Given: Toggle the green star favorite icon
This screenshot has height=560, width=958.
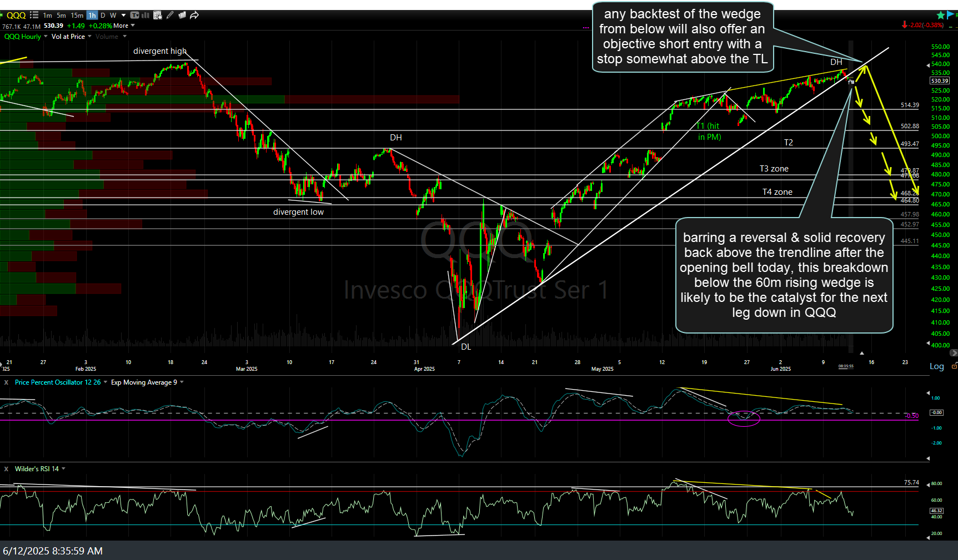Looking at the screenshot, I should pos(941,16).
